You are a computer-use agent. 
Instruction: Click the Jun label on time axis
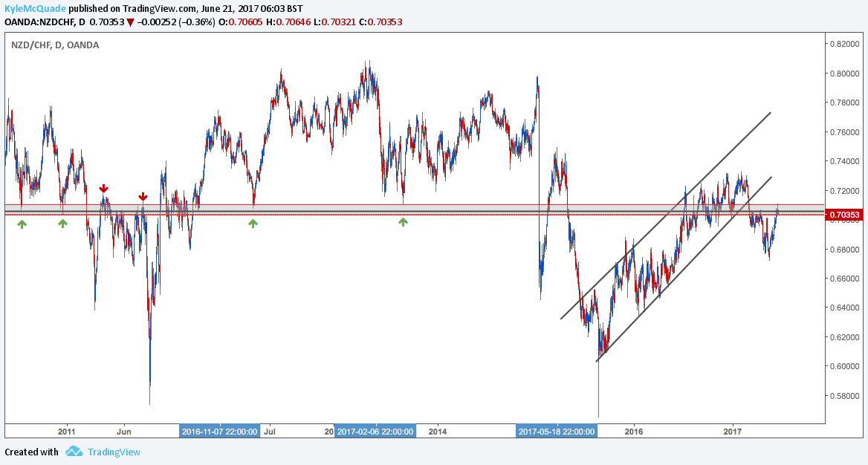pos(123,432)
